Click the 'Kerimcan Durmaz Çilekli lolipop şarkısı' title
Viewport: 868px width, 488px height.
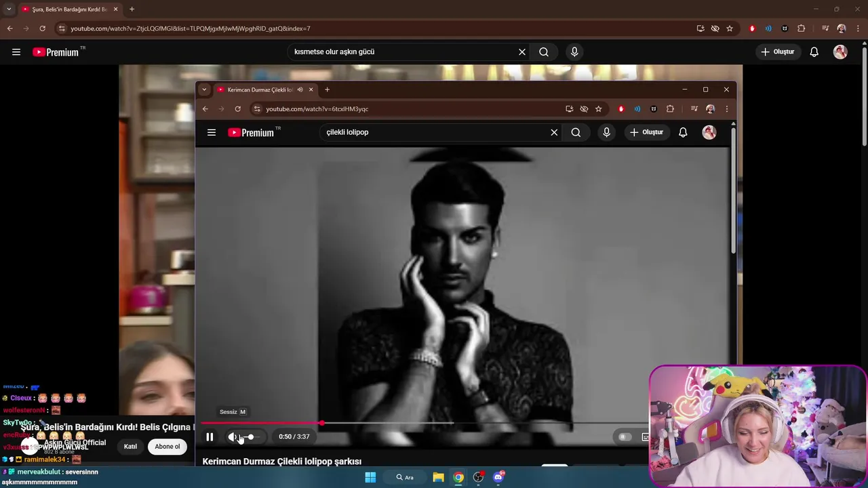(x=282, y=462)
